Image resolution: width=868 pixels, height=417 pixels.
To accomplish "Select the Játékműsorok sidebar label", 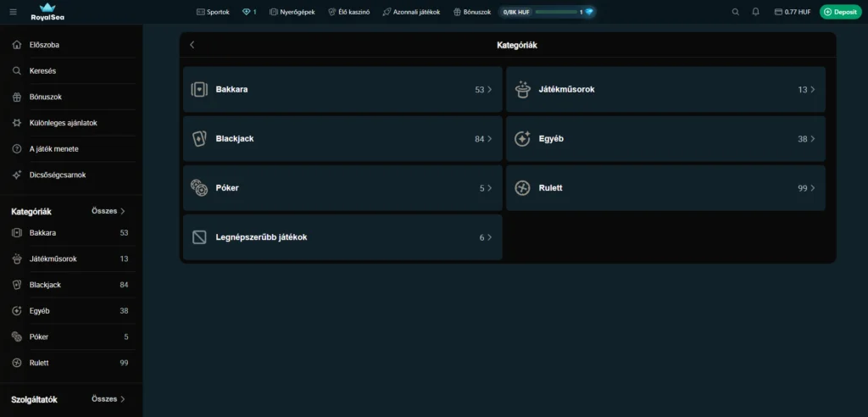I will 53,259.
